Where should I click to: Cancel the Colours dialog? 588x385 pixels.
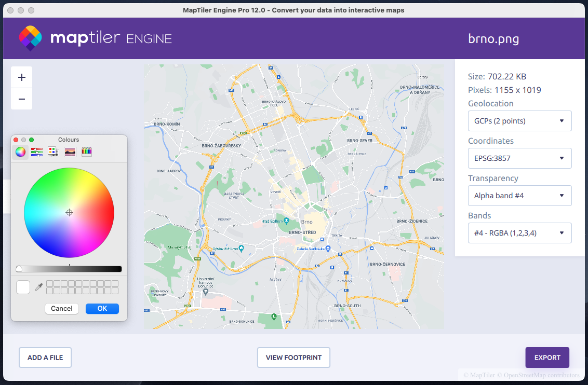click(x=62, y=308)
